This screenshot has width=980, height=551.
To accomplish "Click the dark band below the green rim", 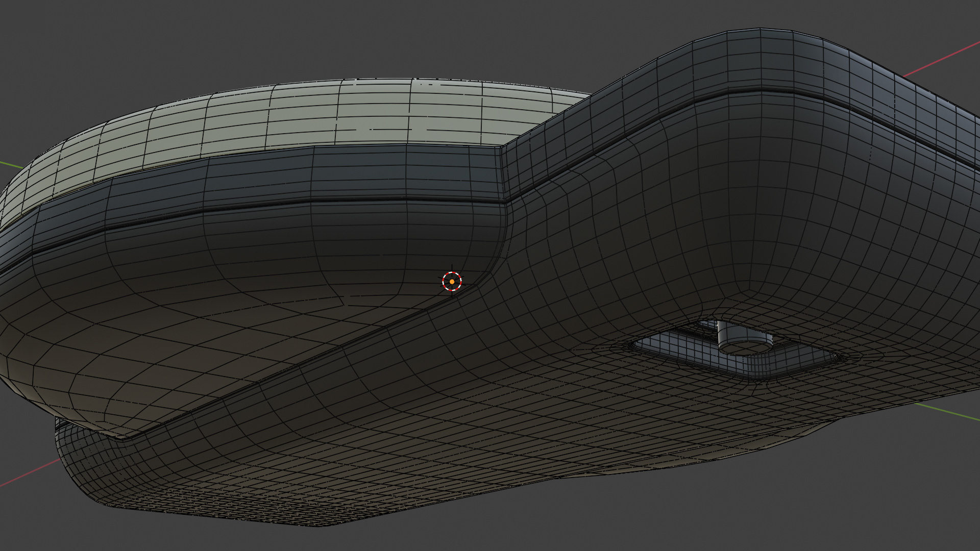I will (x=306, y=173).
